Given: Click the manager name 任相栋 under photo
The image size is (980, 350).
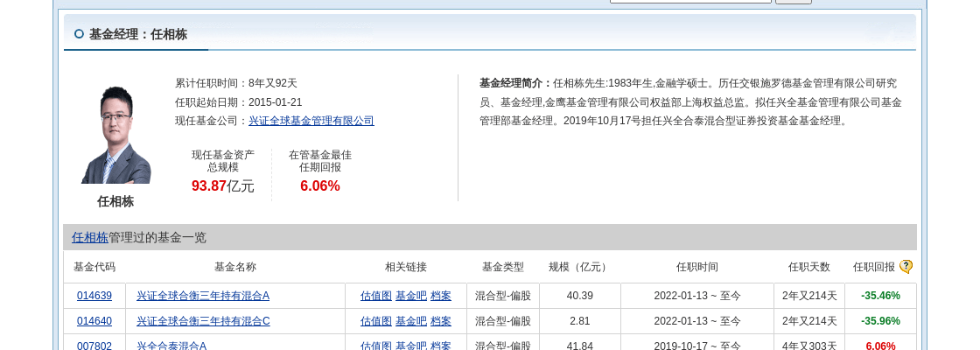Looking at the screenshot, I should click(x=115, y=201).
